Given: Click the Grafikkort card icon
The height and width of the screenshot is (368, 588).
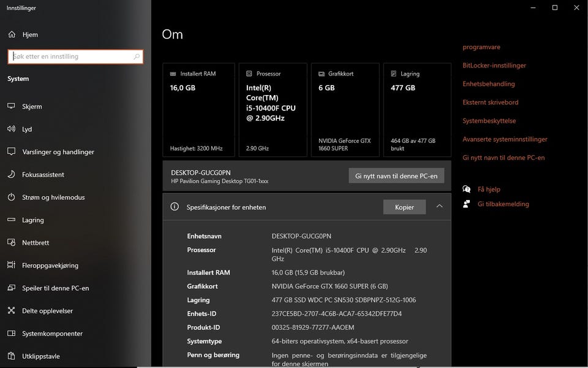Looking at the screenshot, I should pos(322,74).
